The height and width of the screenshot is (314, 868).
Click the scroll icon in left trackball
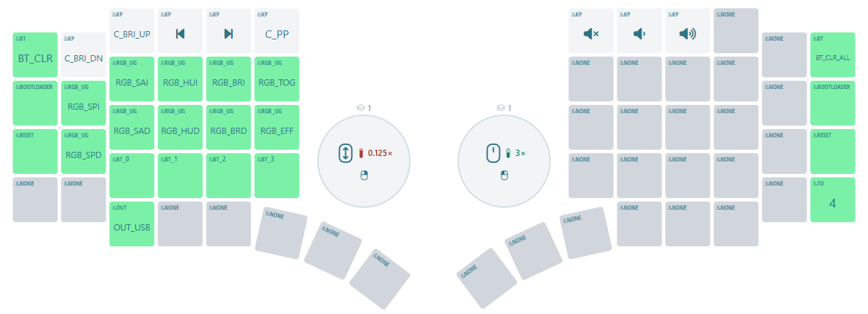(x=346, y=153)
